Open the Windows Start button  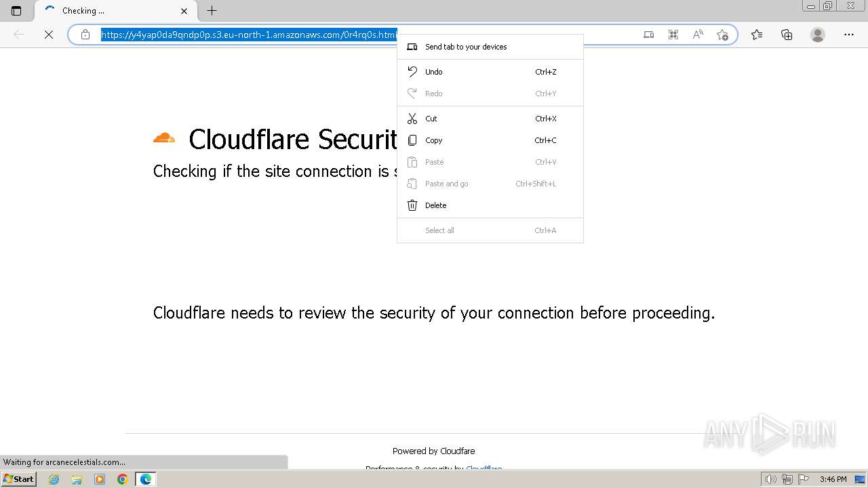pyautogui.click(x=19, y=479)
